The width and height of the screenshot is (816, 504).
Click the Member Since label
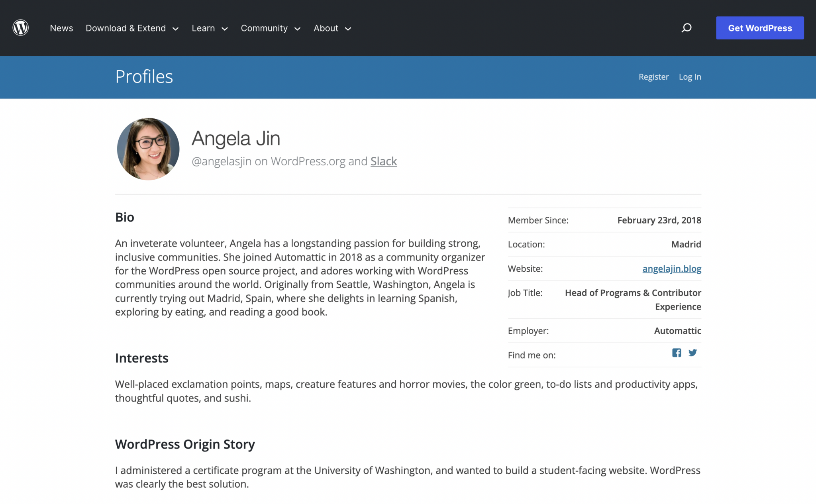(538, 220)
